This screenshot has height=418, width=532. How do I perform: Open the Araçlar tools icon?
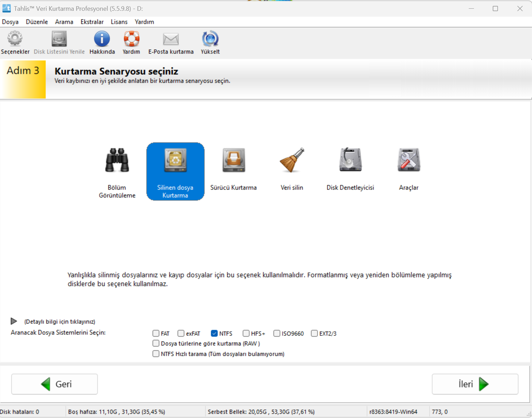click(409, 161)
